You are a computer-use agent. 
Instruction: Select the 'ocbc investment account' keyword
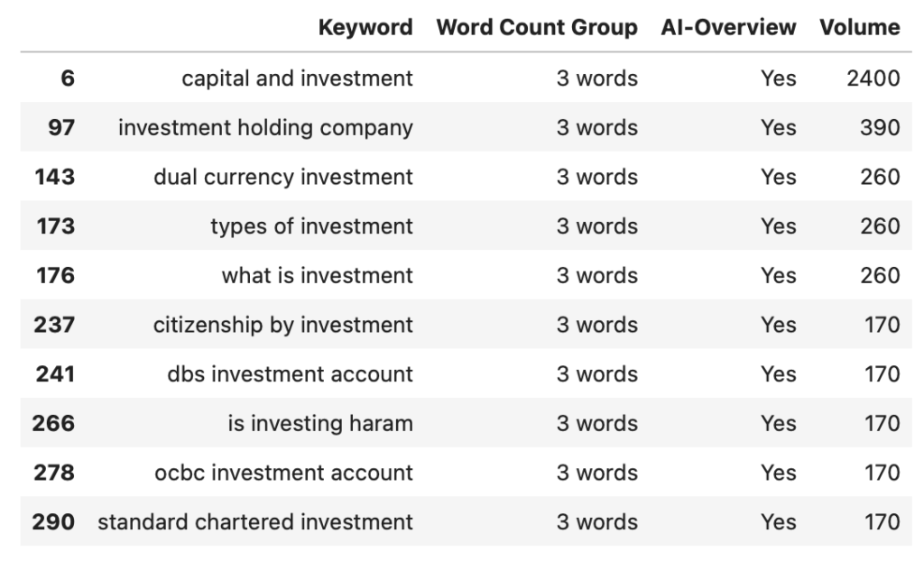click(x=285, y=473)
